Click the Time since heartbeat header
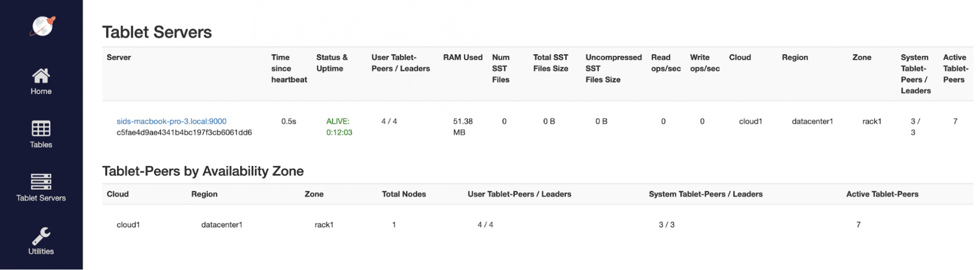The image size is (980, 270). click(289, 68)
